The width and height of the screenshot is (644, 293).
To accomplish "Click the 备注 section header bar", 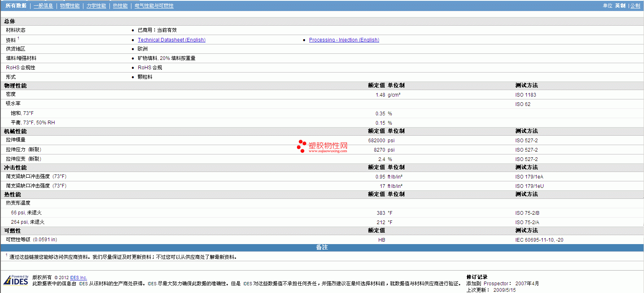I will point(322,247).
